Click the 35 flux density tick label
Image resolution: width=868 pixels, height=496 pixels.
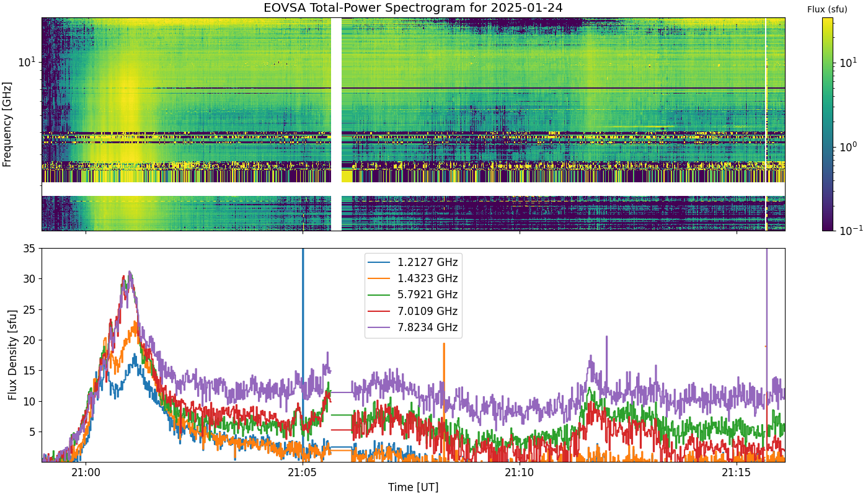[x=30, y=249]
